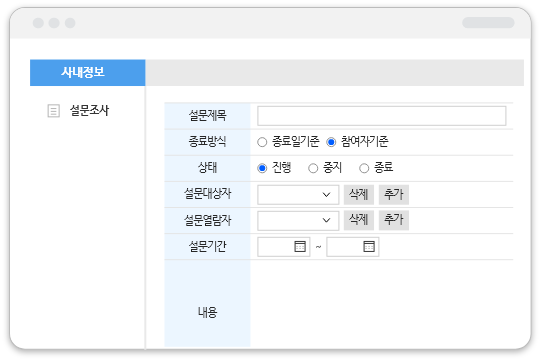This screenshot has height=361, width=541.
Task: Click the first gray window control dot
Action: (38, 23)
